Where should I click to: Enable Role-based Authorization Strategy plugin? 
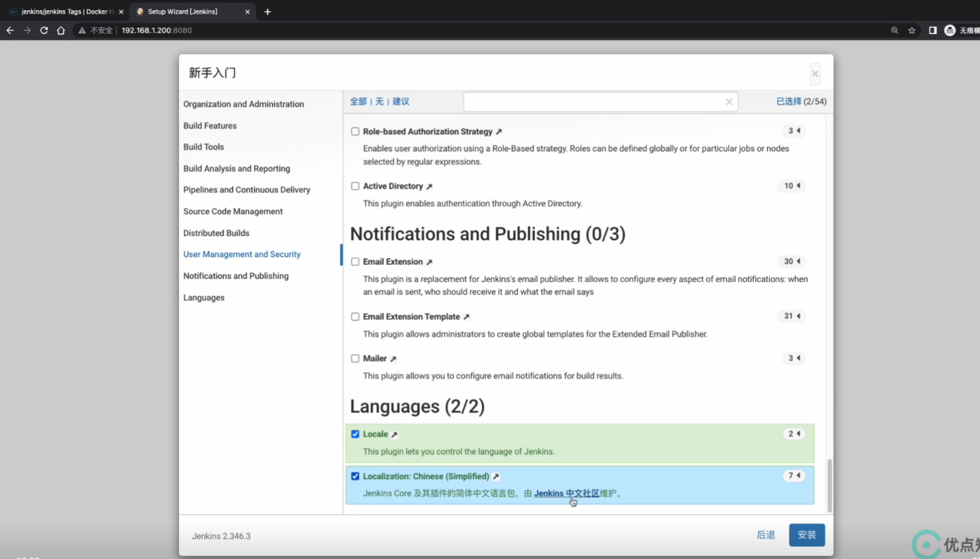click(355, 132)
